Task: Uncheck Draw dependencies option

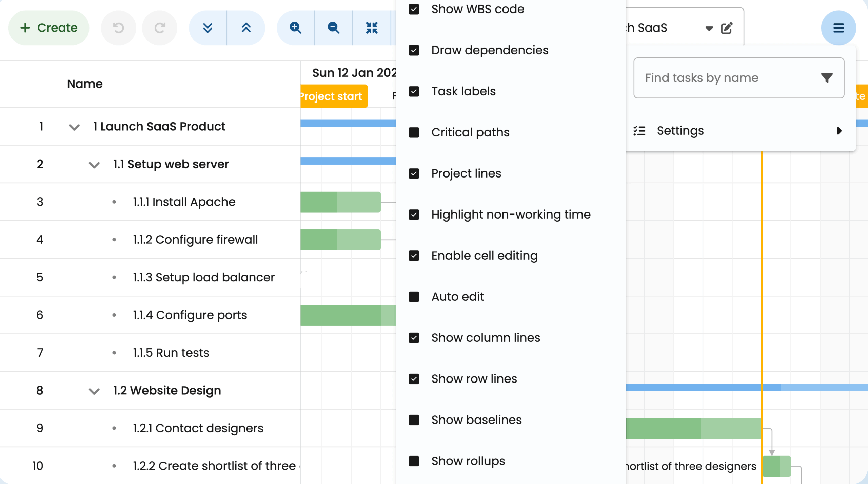Action: tap(414, 50)
